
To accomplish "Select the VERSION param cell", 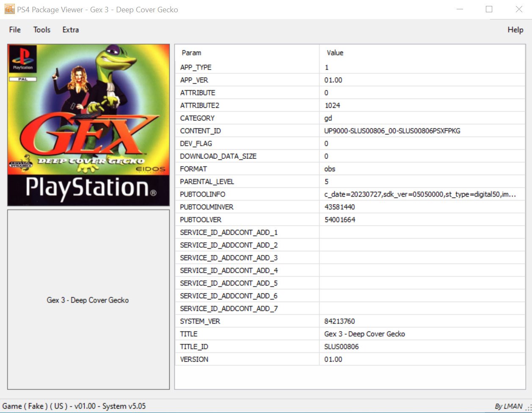I will 247,359.
